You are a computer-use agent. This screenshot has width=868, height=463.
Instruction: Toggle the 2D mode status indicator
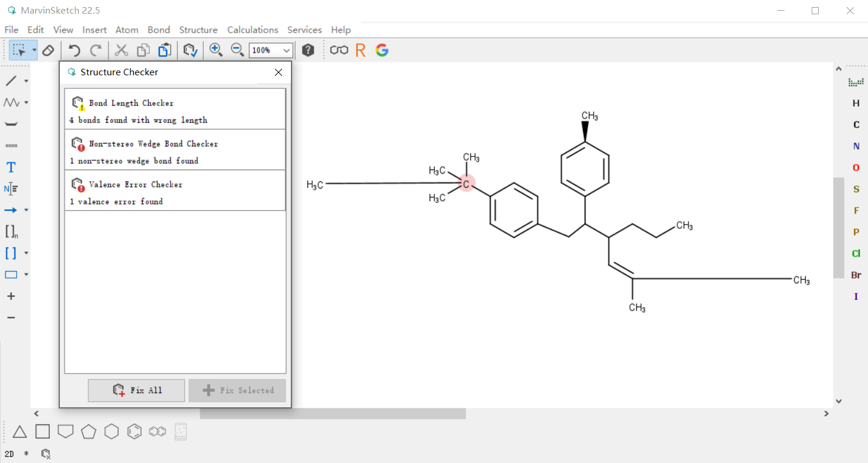pyautogui.click(x=9, y=454)
